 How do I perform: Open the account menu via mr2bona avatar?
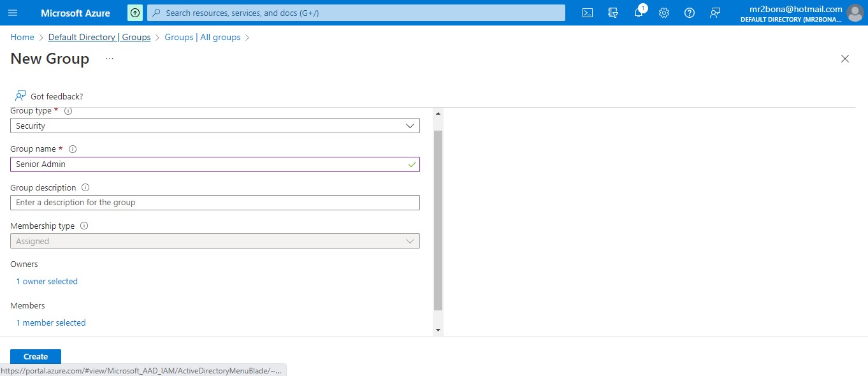[x=855, y=13]
